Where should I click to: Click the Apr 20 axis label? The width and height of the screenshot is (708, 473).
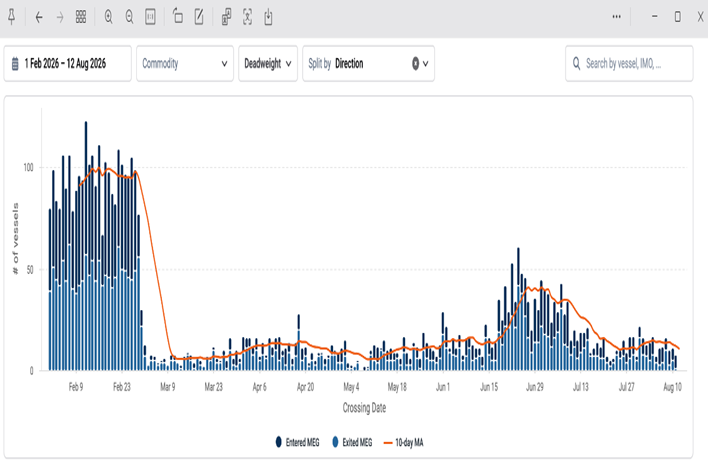(305, 387)
